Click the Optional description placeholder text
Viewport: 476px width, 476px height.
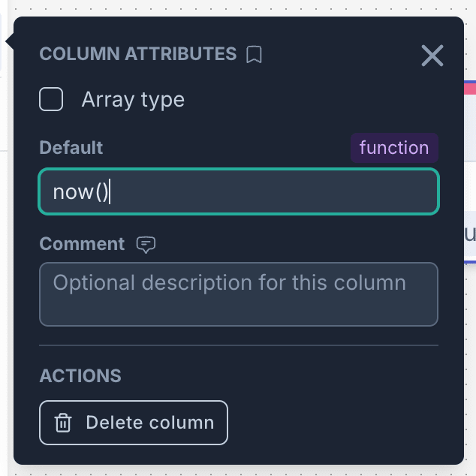click(229, 283)
